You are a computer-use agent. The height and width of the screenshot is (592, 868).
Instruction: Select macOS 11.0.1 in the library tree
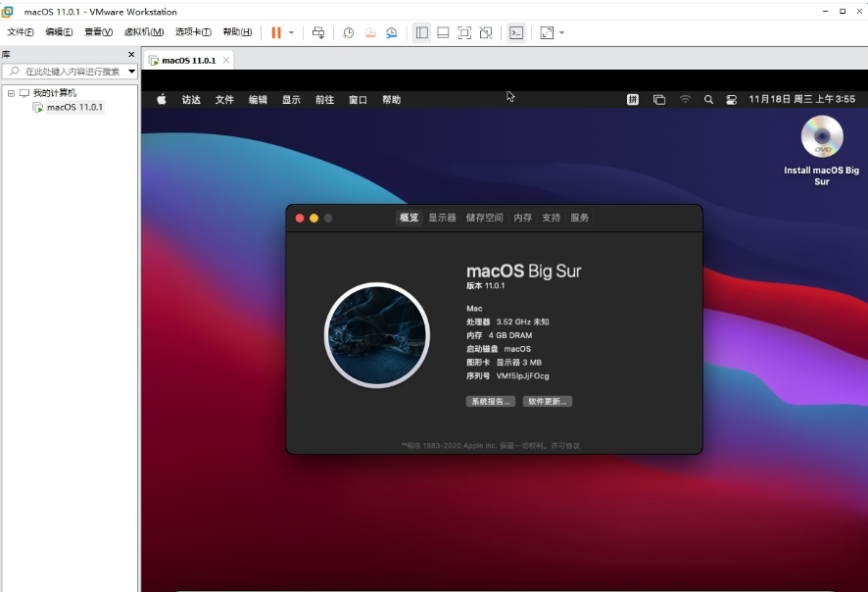coord(74,107)
